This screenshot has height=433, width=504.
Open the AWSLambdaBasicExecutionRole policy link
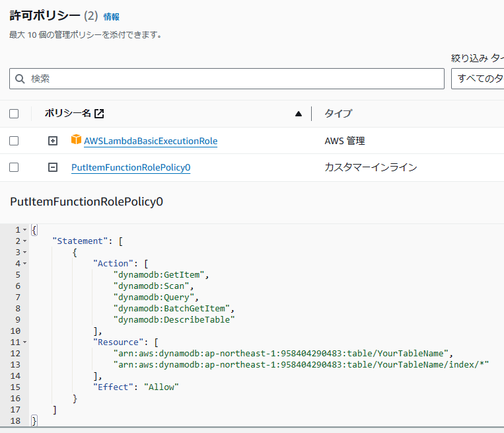click(x=151, y=141)
